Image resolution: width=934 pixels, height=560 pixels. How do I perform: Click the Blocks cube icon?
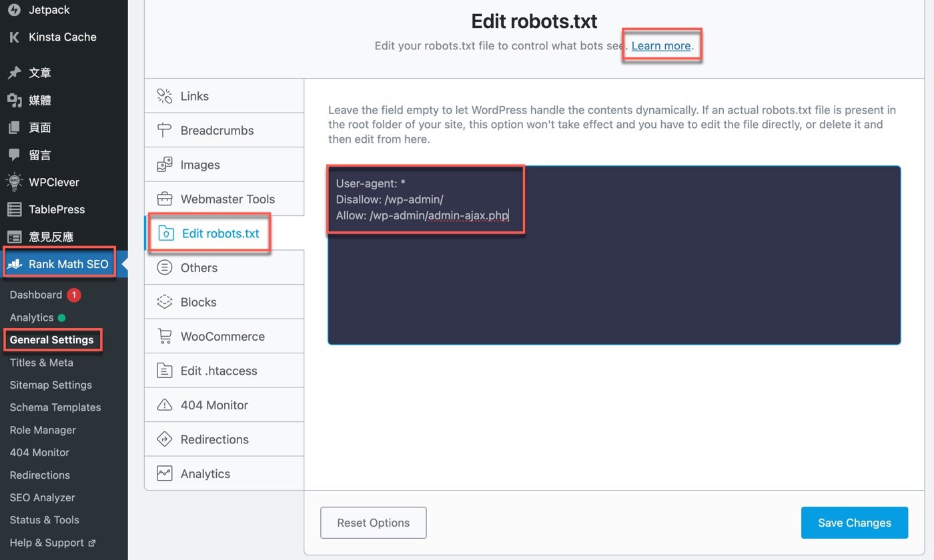coord(165,302)
